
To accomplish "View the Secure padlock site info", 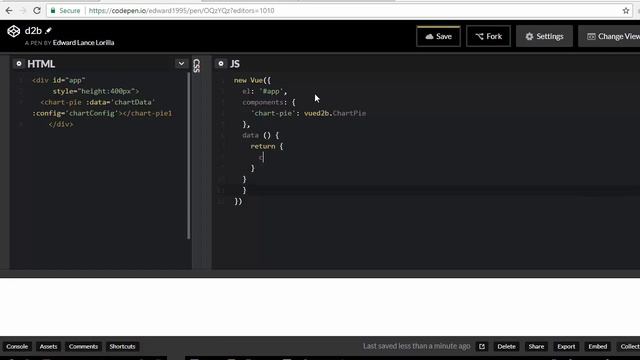I will pos(65,11).
